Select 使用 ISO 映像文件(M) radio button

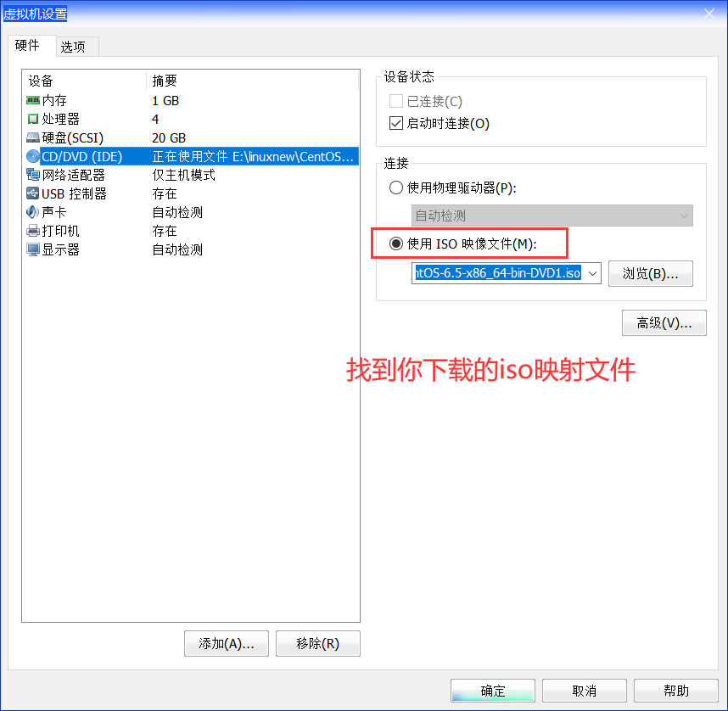396,244
